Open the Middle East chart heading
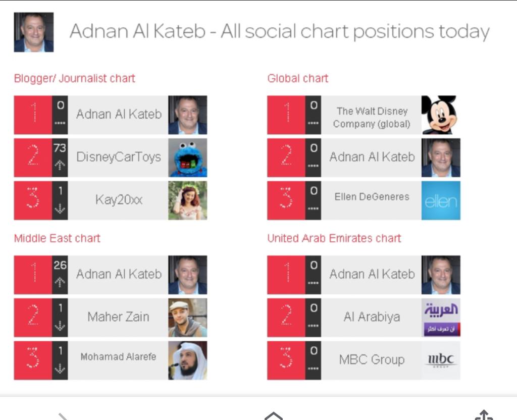 pyautogui.click(x=57, y=238)
